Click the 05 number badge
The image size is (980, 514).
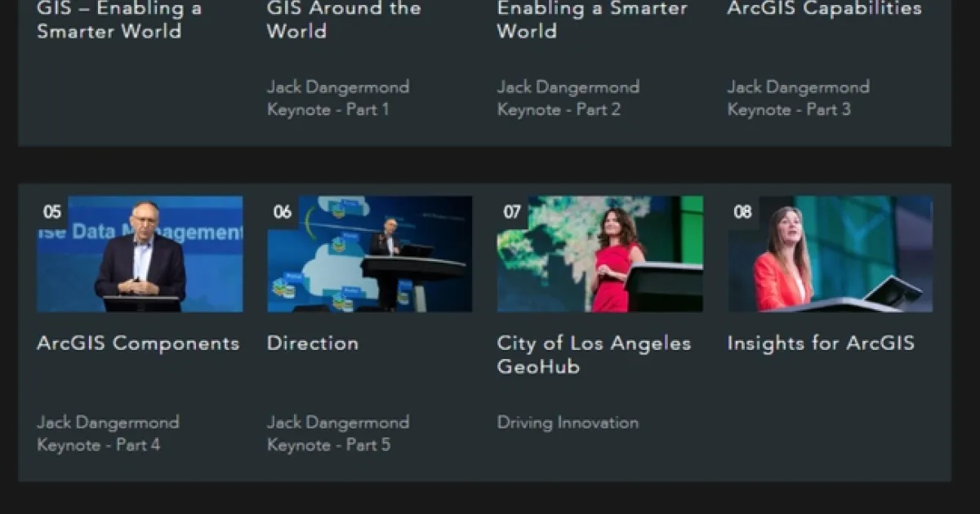click(51, 212)
